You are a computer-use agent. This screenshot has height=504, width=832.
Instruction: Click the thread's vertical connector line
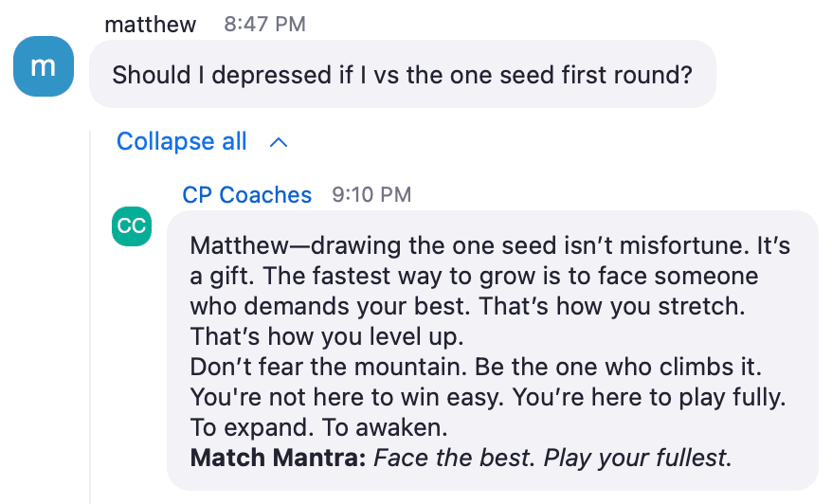(90, 317)
